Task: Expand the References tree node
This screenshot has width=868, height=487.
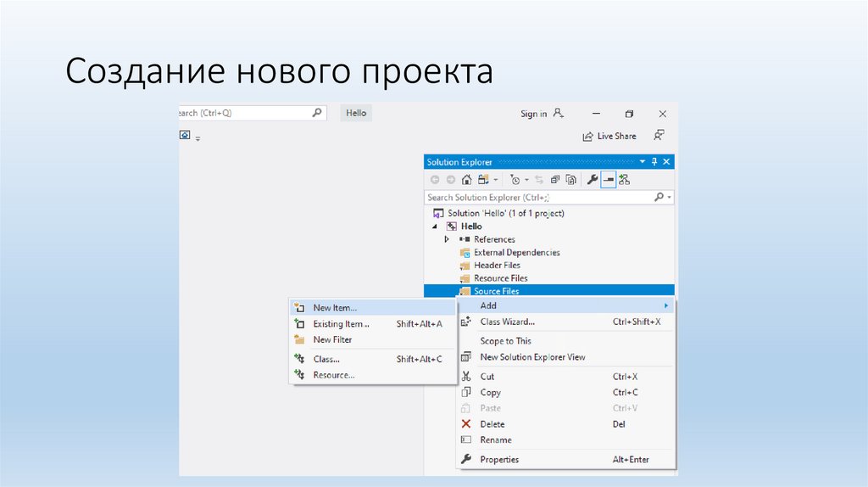Action: pyautogui.click(x=447, y=240)
